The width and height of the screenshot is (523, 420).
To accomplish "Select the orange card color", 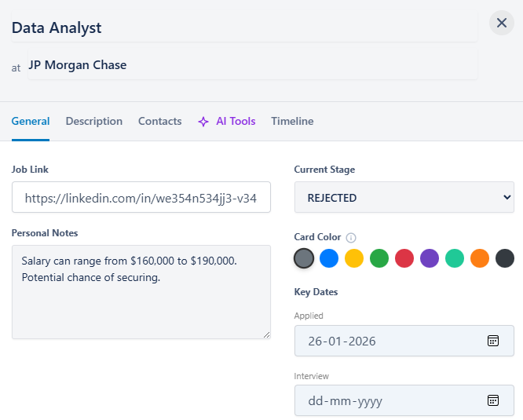I will click(480, 258).
